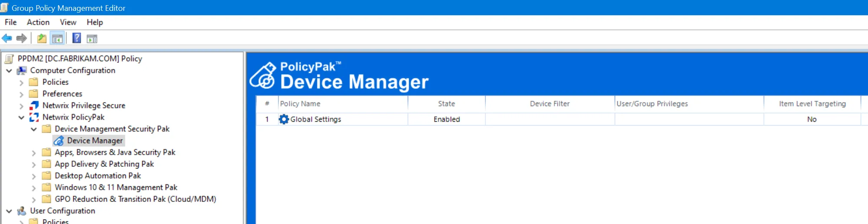The width and height of the screenshot is (868, 224).
Task: Click the PPDM2 policy scroll icon
Action: coord(9,58)
